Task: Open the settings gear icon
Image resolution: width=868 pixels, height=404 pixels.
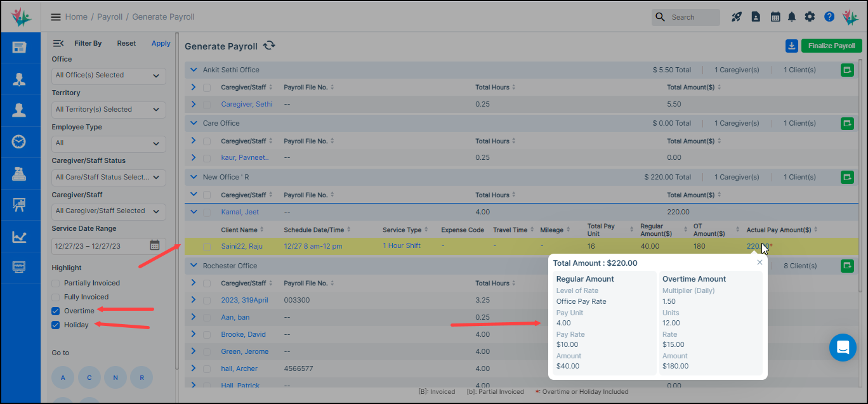Action: point(810,16)
